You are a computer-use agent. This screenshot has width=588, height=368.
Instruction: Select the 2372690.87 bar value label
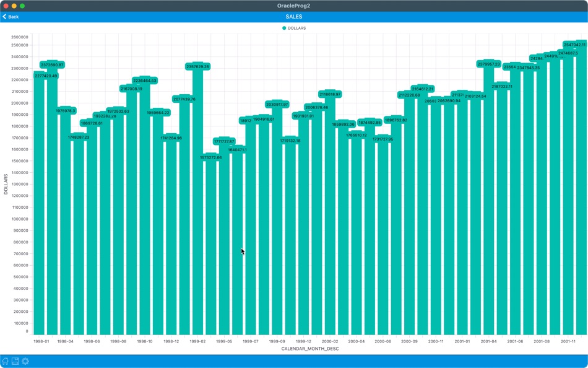click(52, 65)
